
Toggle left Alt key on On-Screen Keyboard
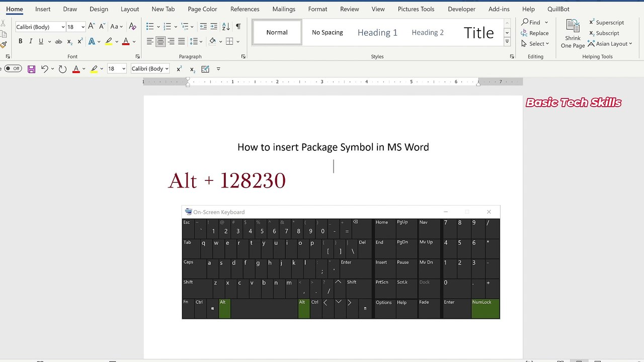224,309
